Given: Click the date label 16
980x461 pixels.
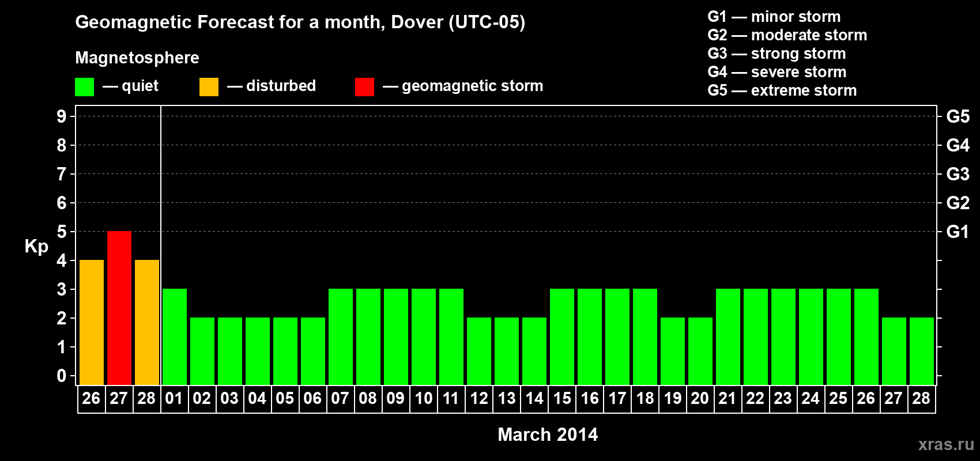Looking at the screenshot, I should coord(589,399).
